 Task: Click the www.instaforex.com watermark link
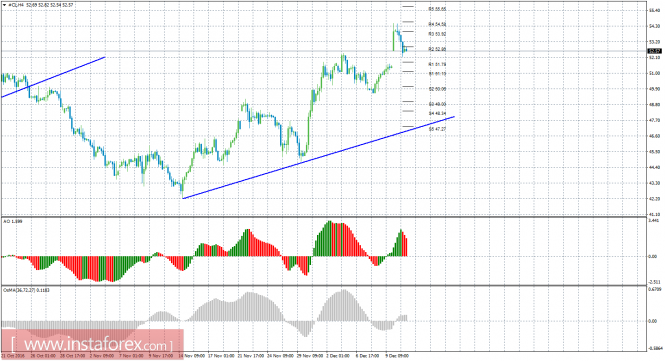coord(92,344)
